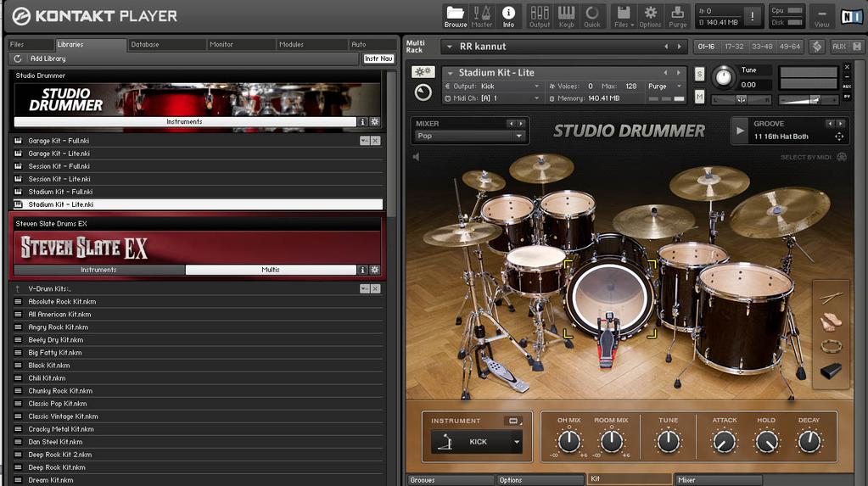Toggle the instrument link button beside KICK
Viewport: 868px width, 486px height.
coord(513,421)
